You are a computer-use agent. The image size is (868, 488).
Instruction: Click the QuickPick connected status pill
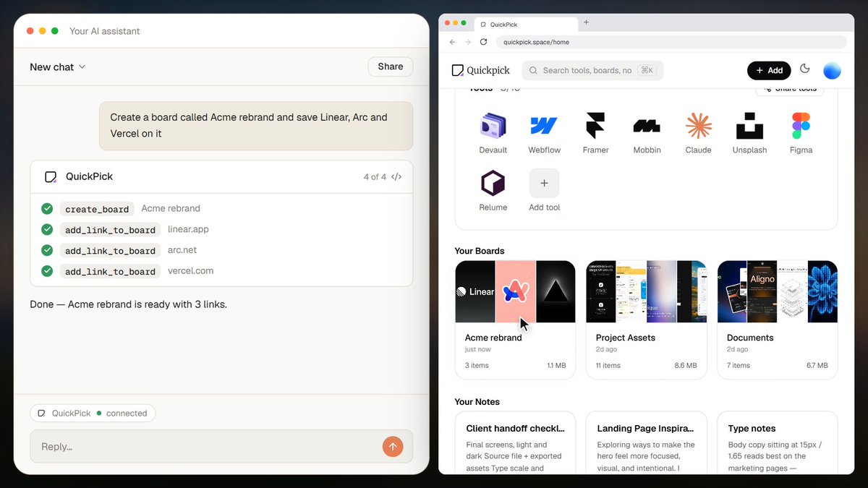point(93,414)
